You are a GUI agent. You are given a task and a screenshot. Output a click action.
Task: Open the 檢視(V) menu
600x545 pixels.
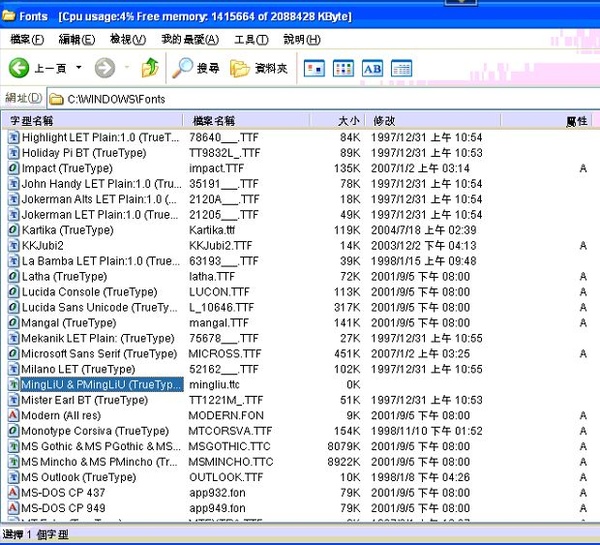pyautogui.click(x=128, y=39)
